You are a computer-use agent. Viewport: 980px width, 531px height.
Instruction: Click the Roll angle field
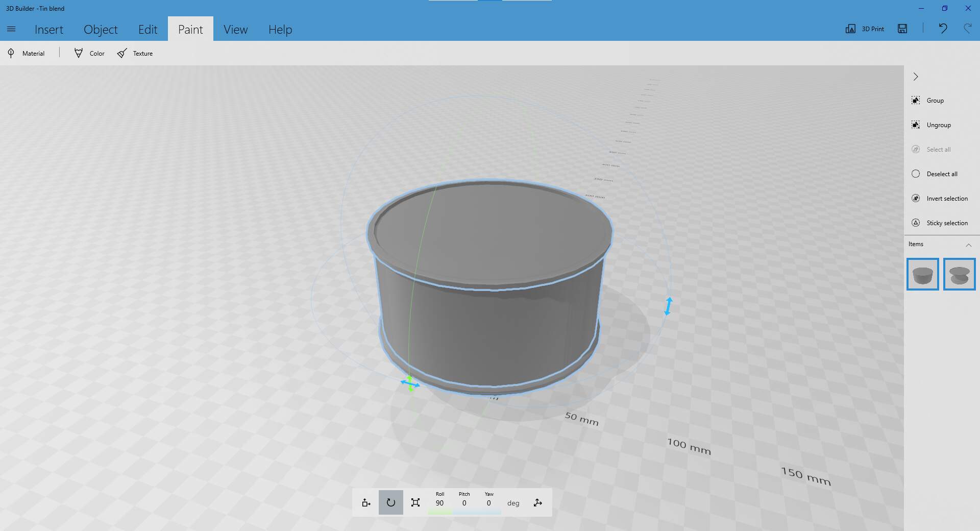tap(439, 503)
